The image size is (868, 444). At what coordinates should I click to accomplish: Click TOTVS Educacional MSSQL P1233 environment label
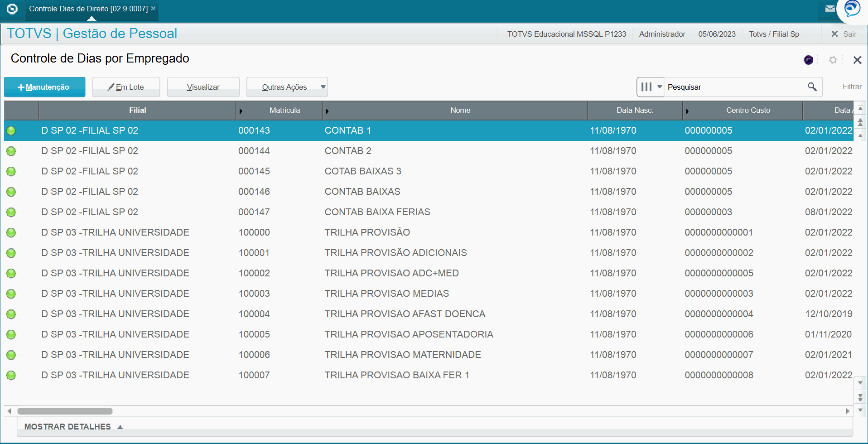pyautogui.click(x=566, y=34)
